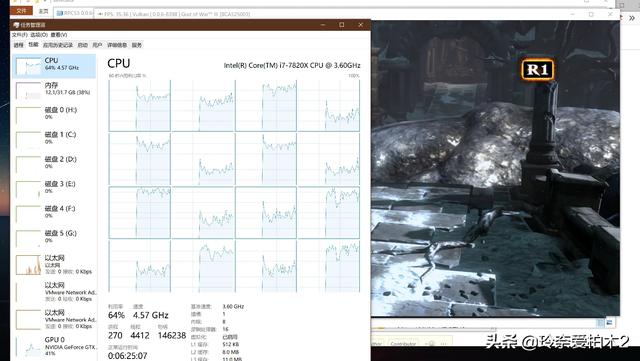Select the 磁盘 1 (C:) disk entry

tap(54, 139)
